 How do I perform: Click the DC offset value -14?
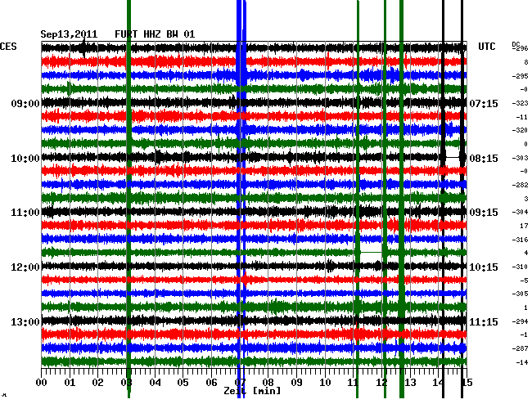pos(522,362)
